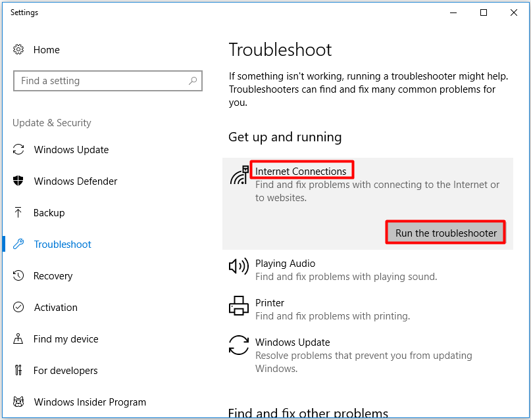Expand the Printer troubleshooter item
The height and width of the screenshot is (420, 531).
[368, 309]
